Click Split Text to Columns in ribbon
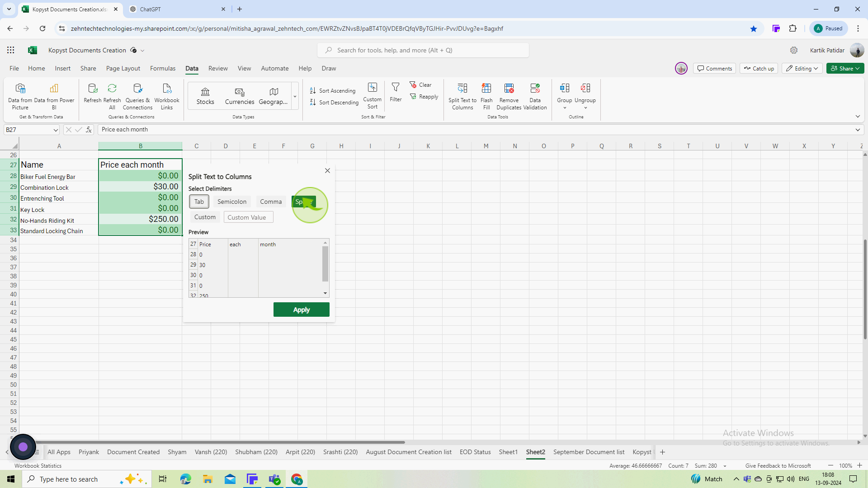Image resolution: width=868 pixels, height=488 pixels. pyautogui.click(x=462, y=96)
